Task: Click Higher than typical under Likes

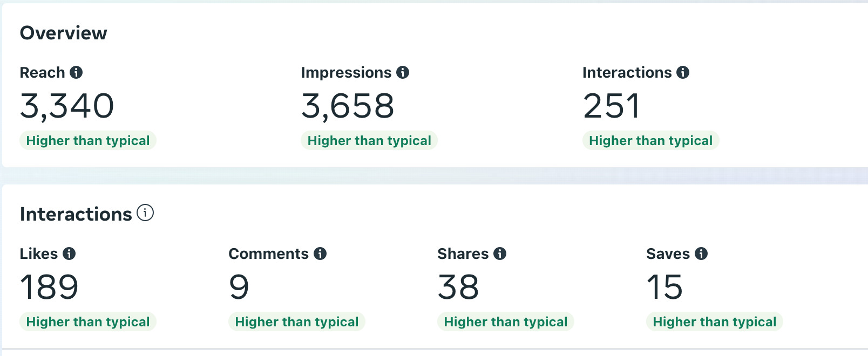Action: [87, 321]
